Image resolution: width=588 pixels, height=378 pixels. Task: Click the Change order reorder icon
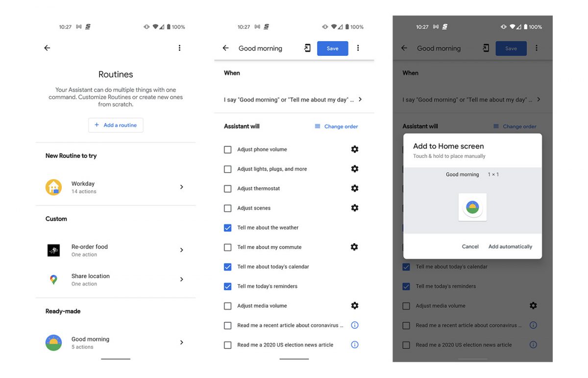point(318,126)
